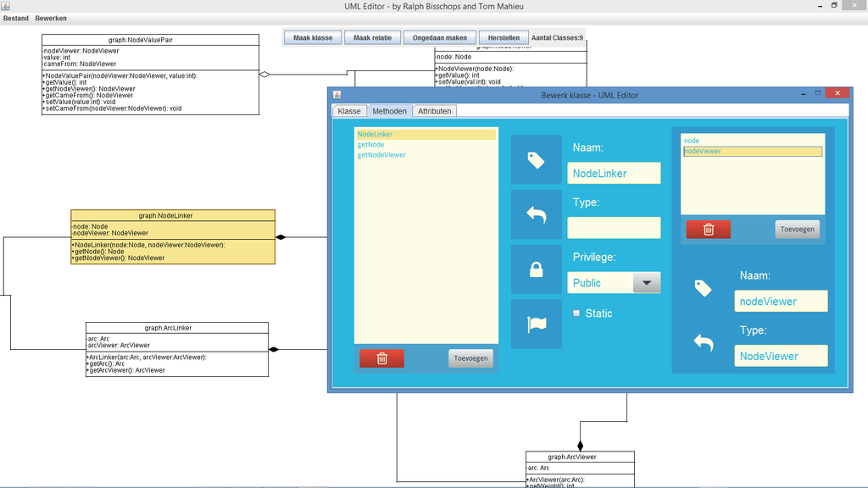Screen dimensions: 868x488
Task: Click the return-arrow icon beside the method Type field
Action: [x=536, y=213]
